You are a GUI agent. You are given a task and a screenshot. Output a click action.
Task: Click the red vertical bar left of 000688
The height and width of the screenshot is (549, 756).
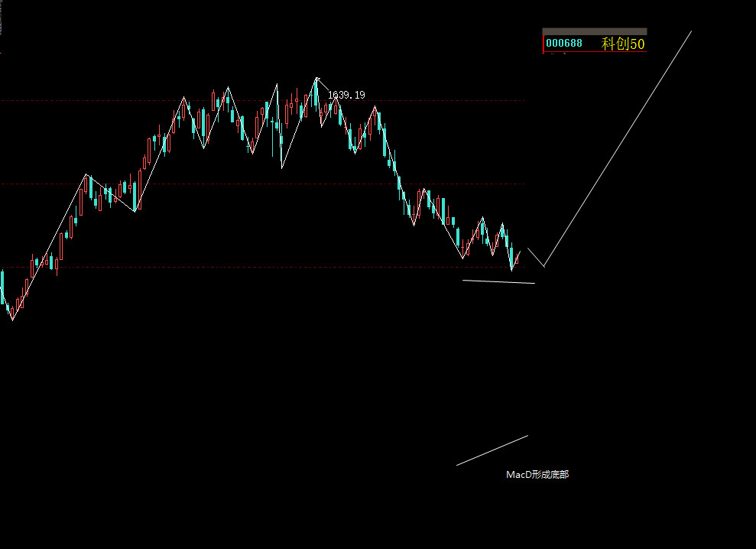543,44
